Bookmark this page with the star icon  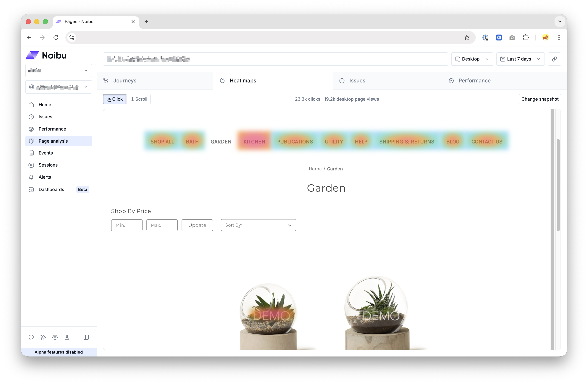coord(466,38)
